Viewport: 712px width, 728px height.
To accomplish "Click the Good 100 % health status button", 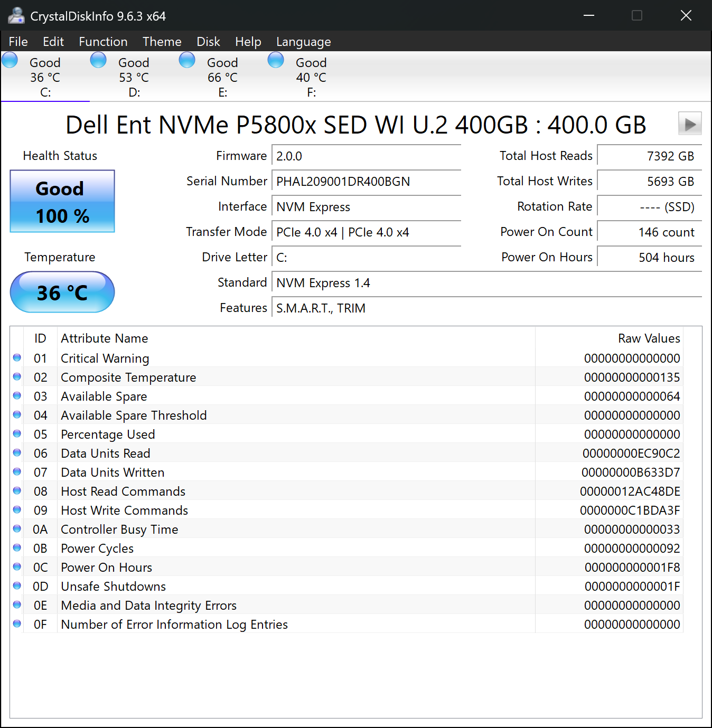I will tap(62, 201).
